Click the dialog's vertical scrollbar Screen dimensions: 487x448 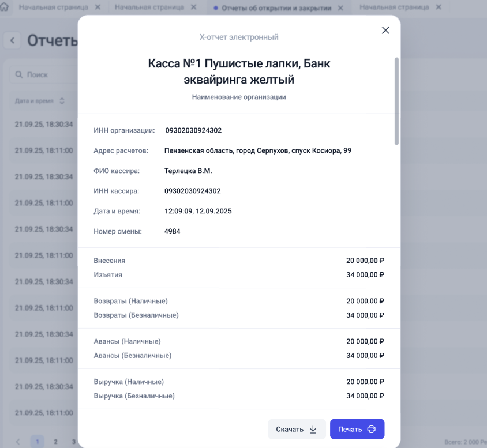[x=396, y=101]
